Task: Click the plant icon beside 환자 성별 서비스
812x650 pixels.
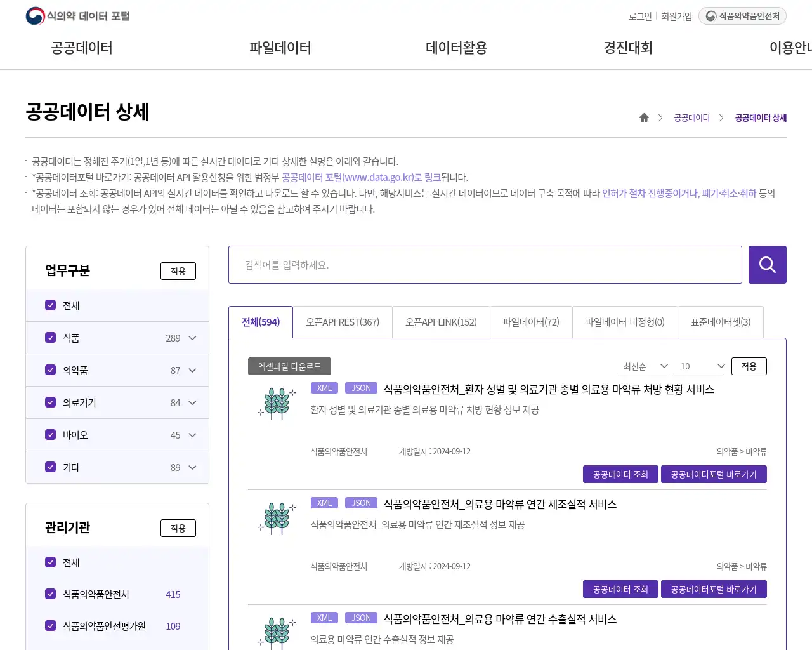Action: click(x=277, y=404)
